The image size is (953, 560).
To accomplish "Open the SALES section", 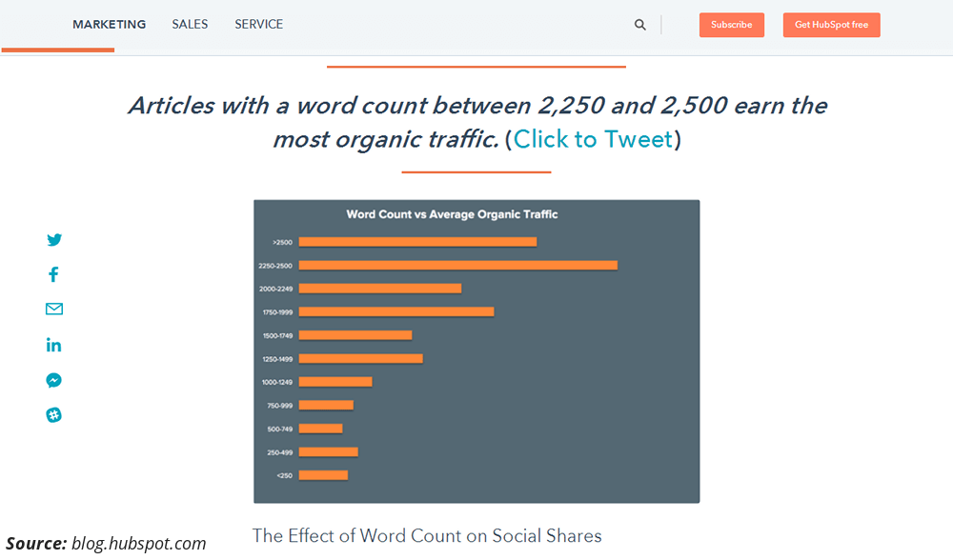I will pyautogui.click(x=189, y=24).
